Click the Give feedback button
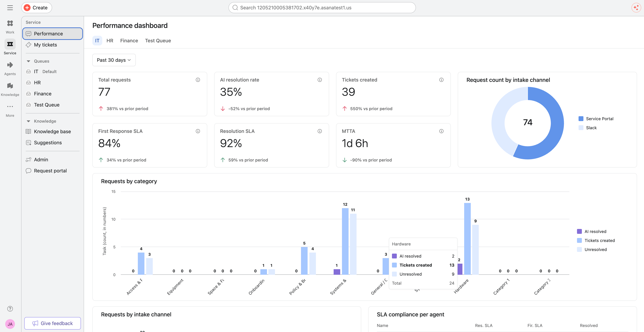644x332 pixels. [52, 323]
